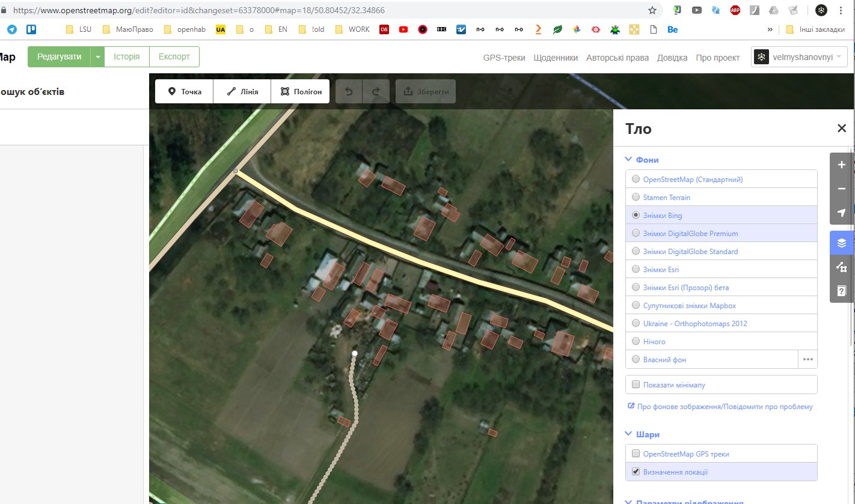Open the map data panel icon
This screenshot has height=504, width=855.
pyautogui.click(x=842, y=267)
